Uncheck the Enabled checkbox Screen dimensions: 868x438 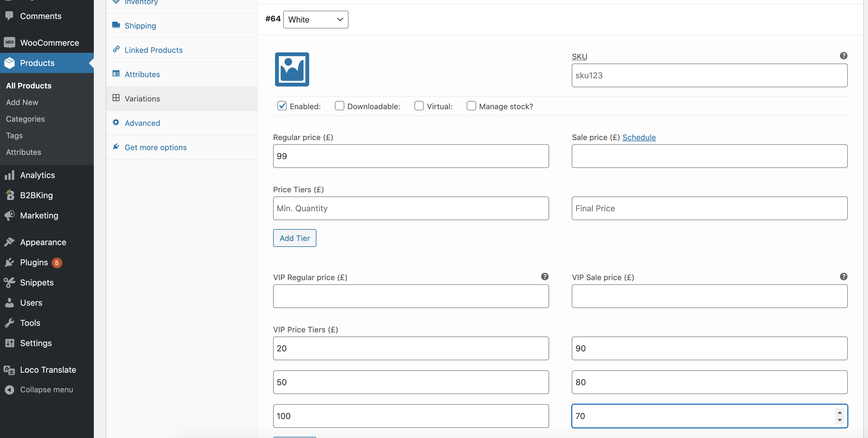pyautogui.click(x=282, y=106)
